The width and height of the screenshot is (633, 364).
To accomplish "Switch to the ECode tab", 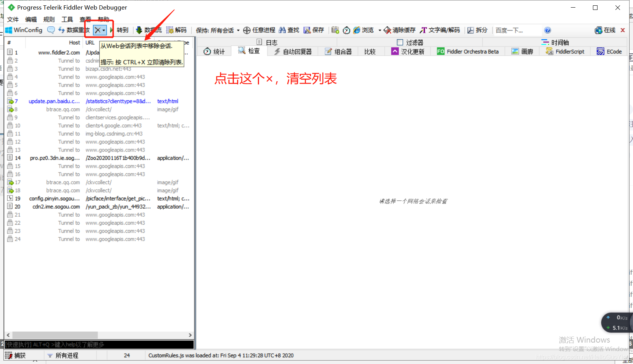I will pyautogui.click(x=609, y=52).
